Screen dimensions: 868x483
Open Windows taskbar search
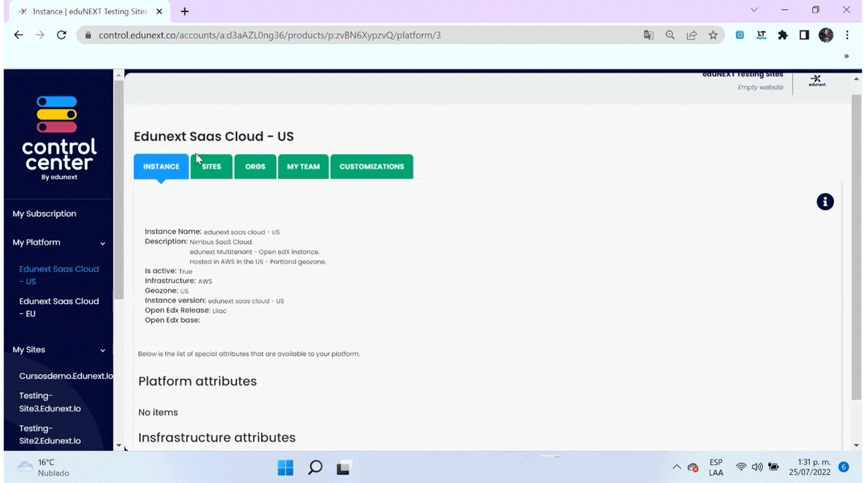tap(315, 468)
